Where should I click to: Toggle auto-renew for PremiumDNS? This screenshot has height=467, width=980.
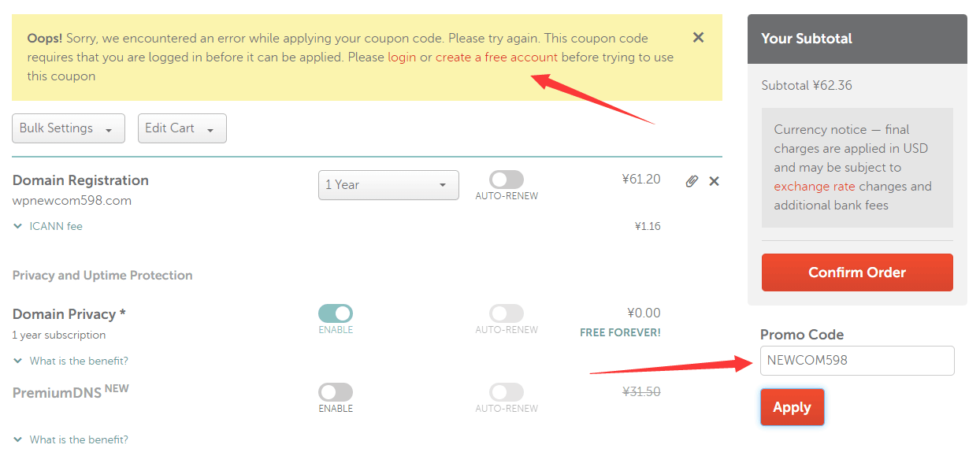pyautogui.click(x=507, y=392)
